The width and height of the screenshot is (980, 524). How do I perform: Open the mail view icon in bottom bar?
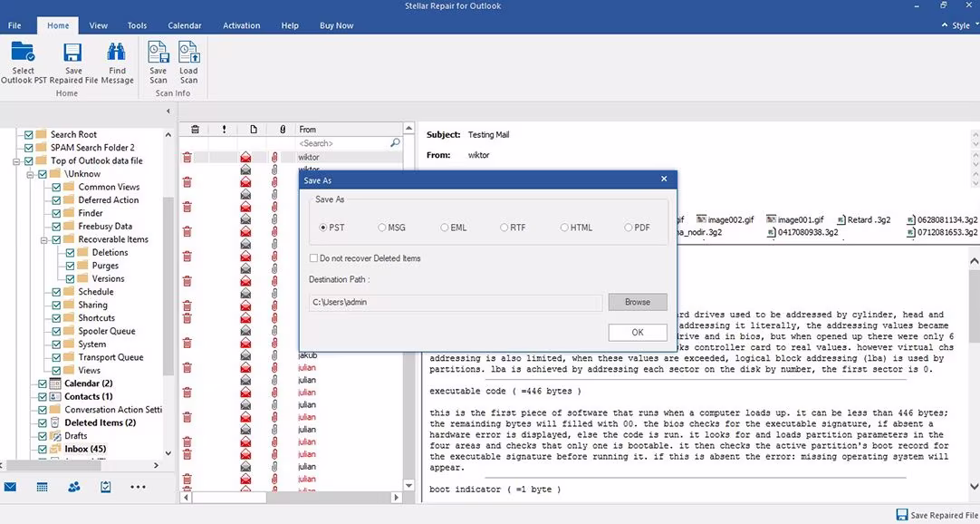[x=10, y=487]
